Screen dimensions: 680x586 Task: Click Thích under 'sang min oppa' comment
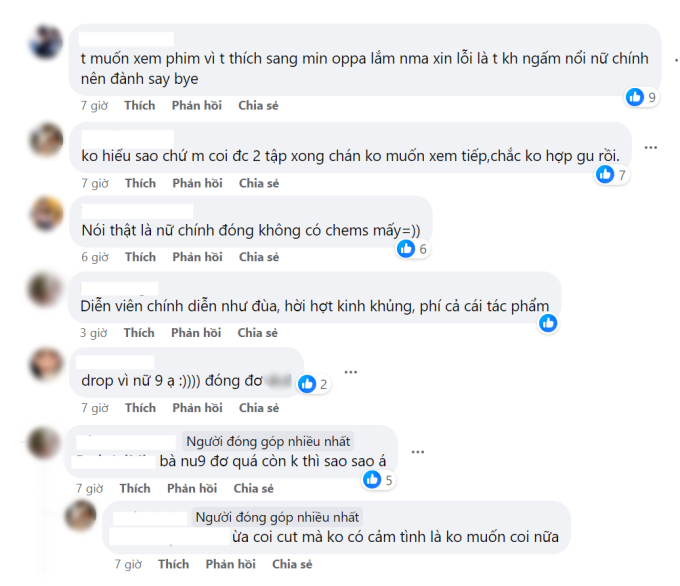(x=140, y=105)
